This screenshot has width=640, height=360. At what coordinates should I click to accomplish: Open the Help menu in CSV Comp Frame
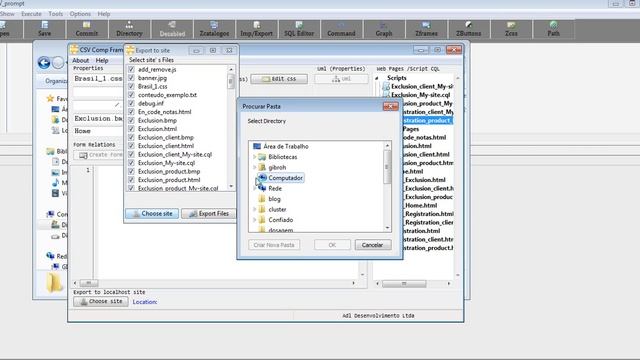pos(102,60)
